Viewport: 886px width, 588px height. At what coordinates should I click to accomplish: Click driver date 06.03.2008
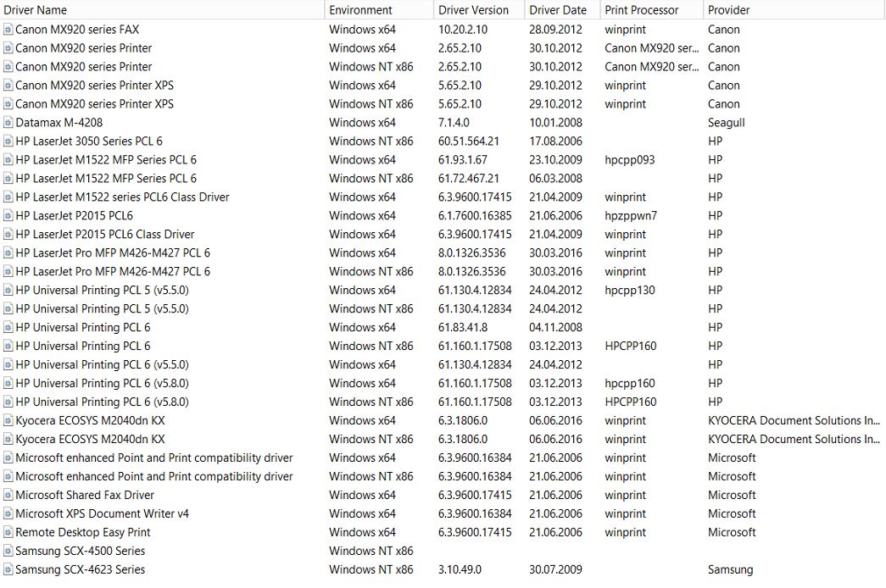[555, 179]
